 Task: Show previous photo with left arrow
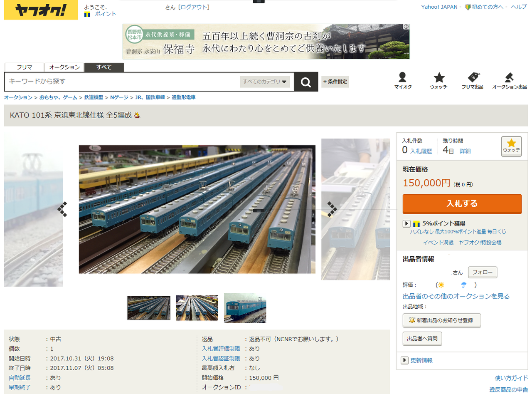coord(62,209)
